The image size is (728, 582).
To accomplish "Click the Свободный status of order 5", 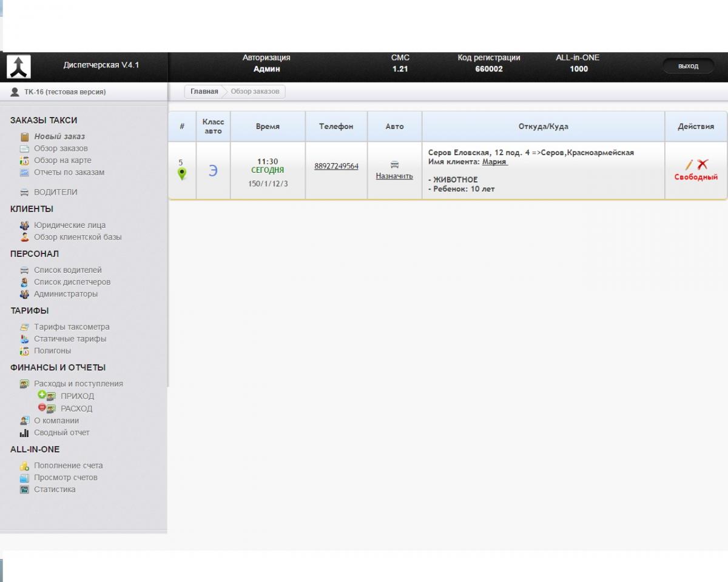I will click(x=696, y=178).
